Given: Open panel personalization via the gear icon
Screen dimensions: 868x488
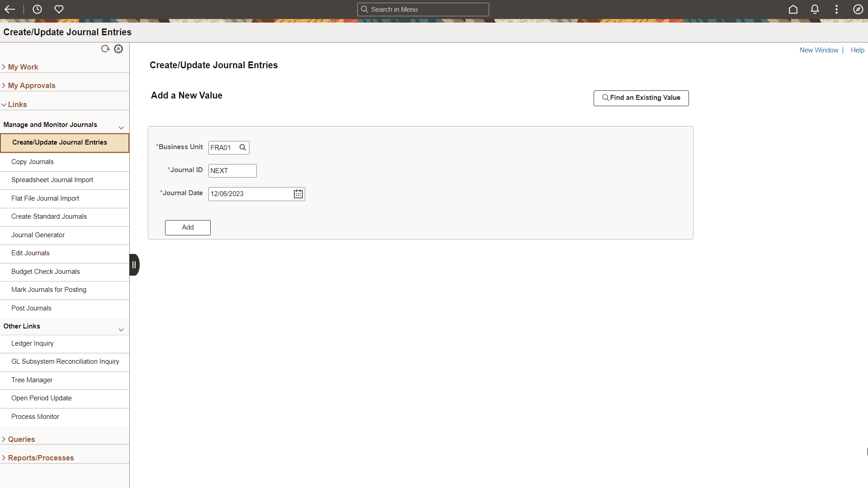Looking at the screenshot, I should pos(118,49).
